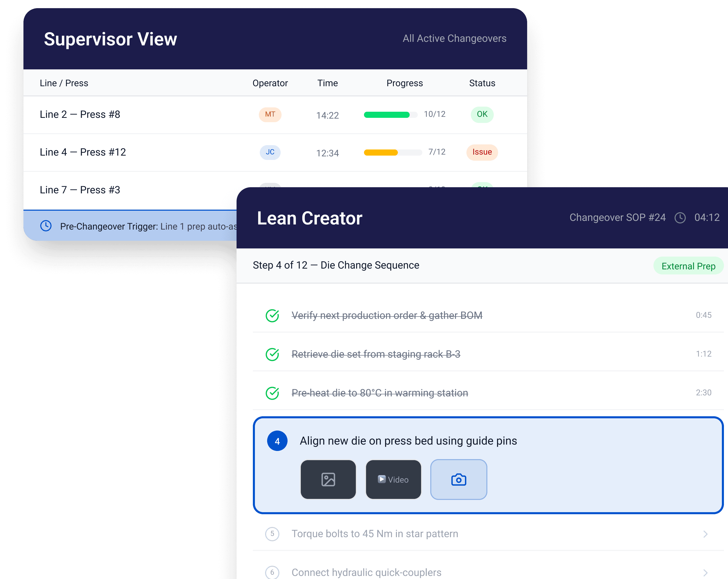The width and height of the screenshot is (728, 579).
Task: Click the External Prep tag
Action: 688,266
